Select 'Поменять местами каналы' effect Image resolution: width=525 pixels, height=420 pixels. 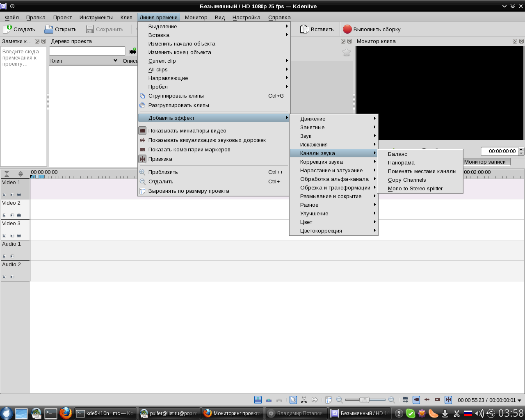(420, 171)
